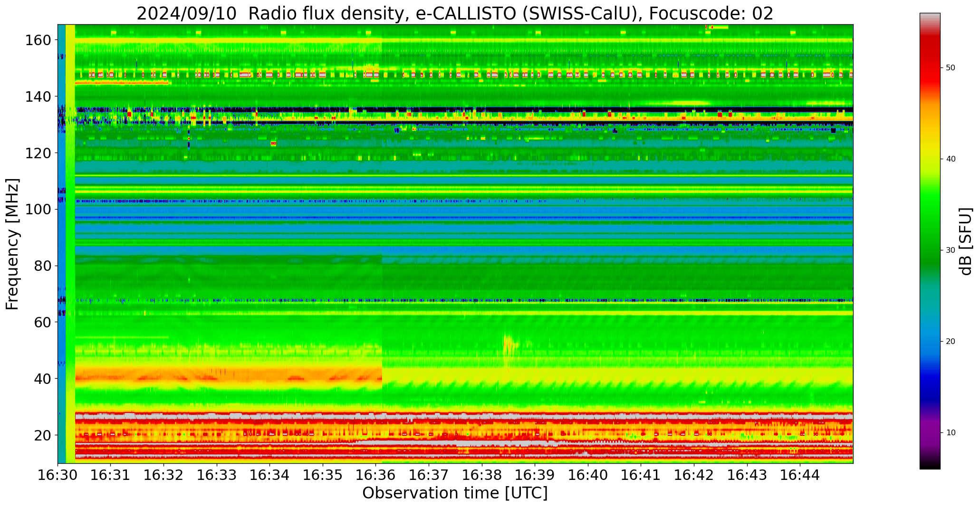980x507 pixels.
Task: Pick the 16:44 time axis label
Action: pos(800,475)
